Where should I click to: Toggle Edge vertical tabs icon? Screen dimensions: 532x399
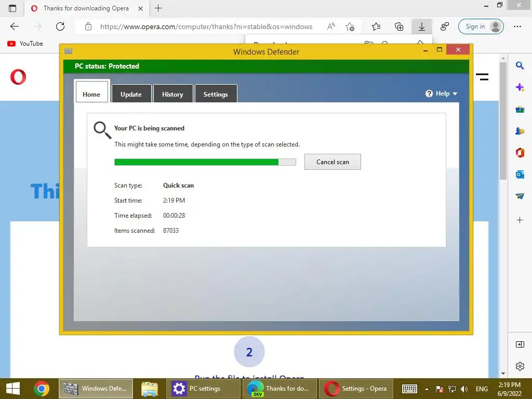(x=12, y=8)
